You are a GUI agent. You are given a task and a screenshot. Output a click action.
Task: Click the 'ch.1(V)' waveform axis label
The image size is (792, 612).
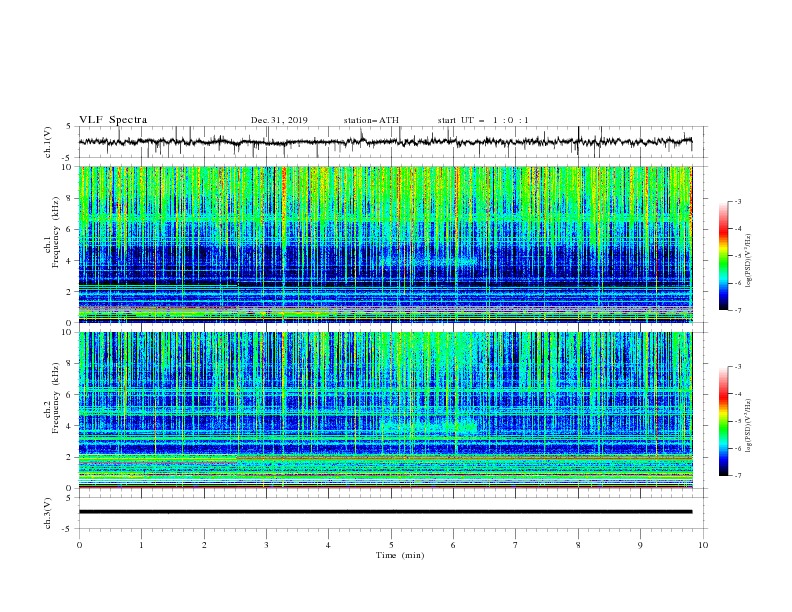[48, 142]
